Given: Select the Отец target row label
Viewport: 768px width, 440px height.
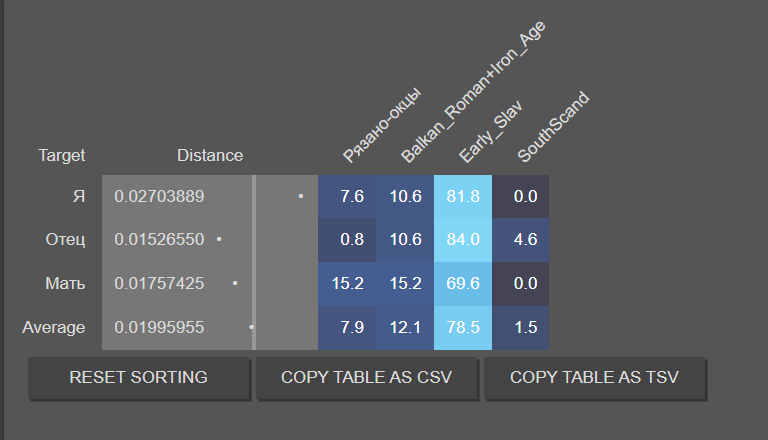Looking at the screenshot, I should pos(66,240).
